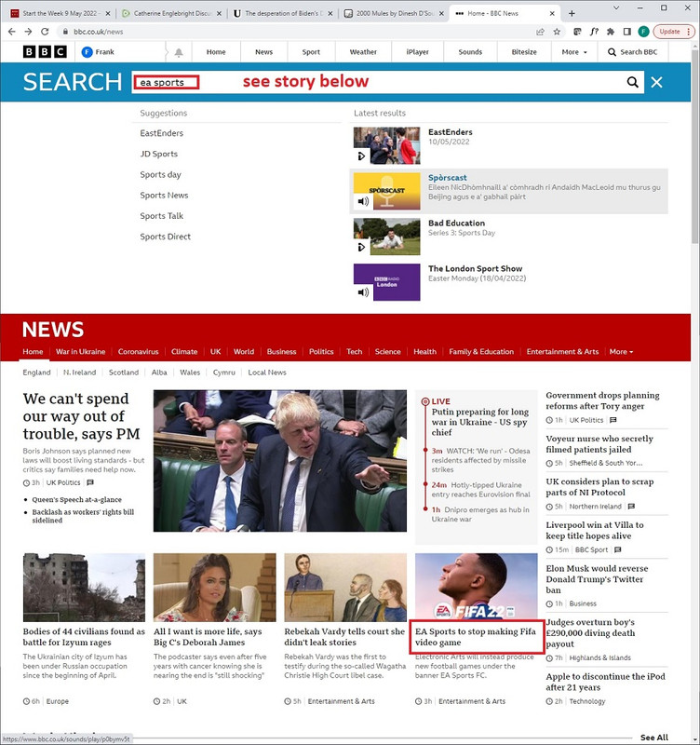Open EA Sports to stop making Fifa story

point(475,637)
